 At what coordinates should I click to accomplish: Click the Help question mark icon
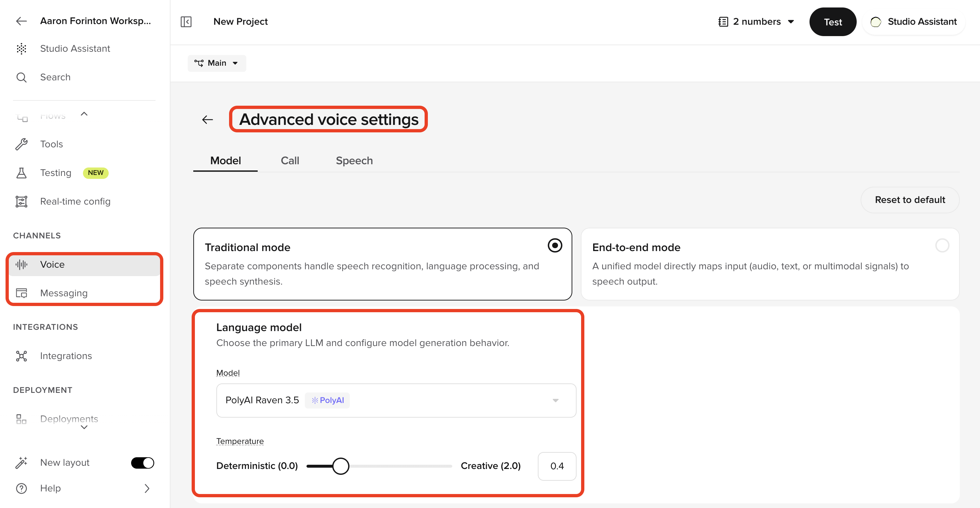[x=21, y=488]
